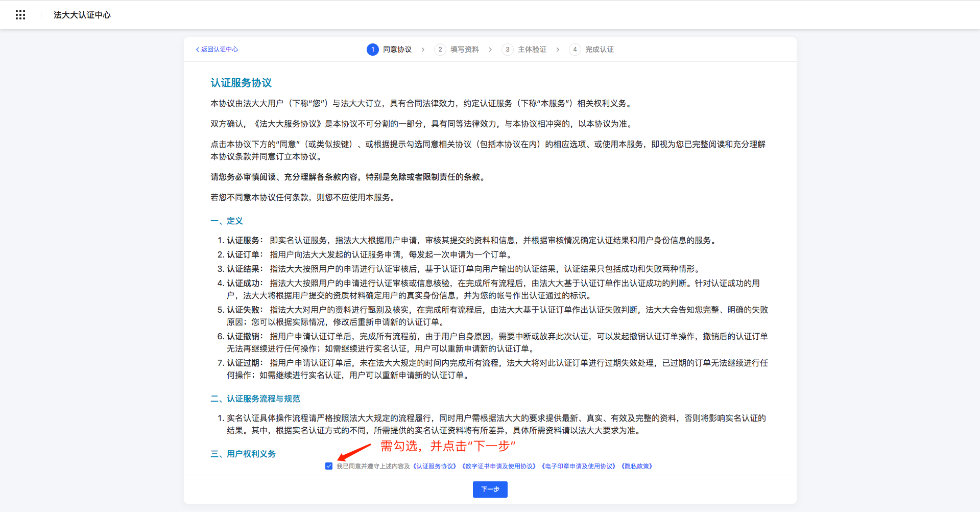Go back via 返回认证中心 link

pyautogui.click(x=217, y=50)
